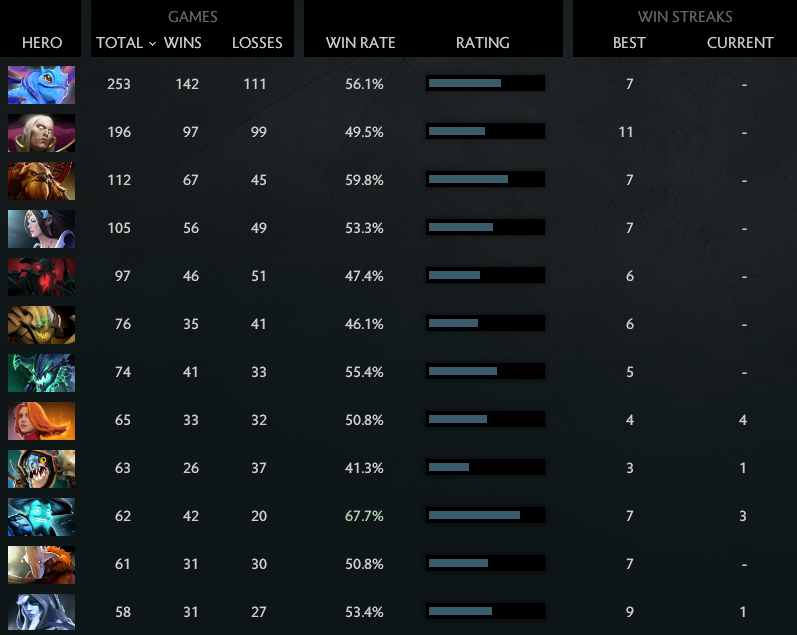Sort by BEST win streak header
Screen dimensions: 797x635
tap(629, 43)
